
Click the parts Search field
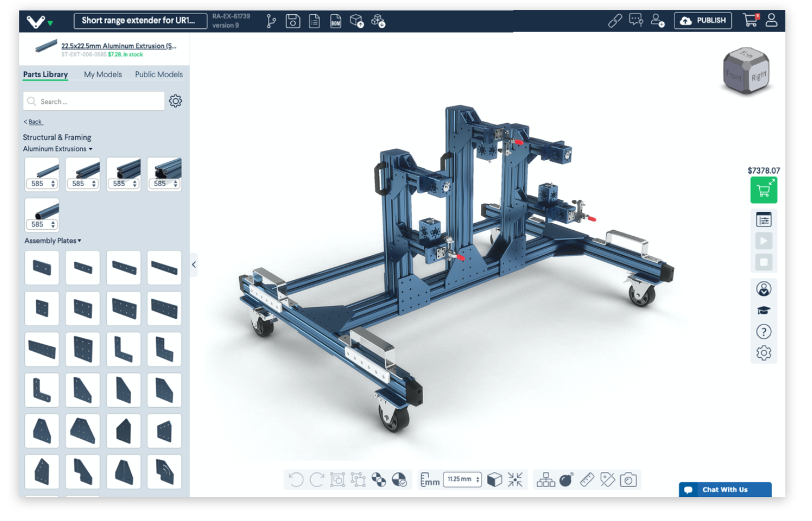tap(94, 101)
